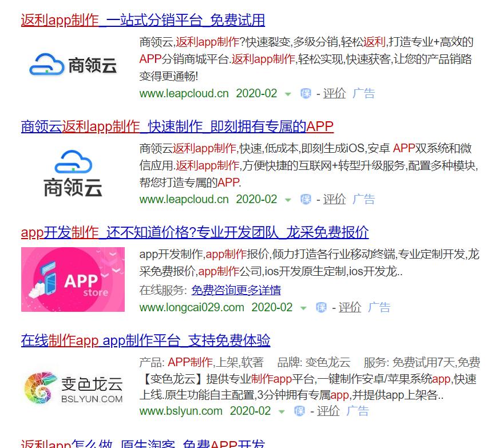Viewport: 495px width, 448px height.
Task: Click the shield icon on the 变色龙云 result
Action: pos(298,411)
